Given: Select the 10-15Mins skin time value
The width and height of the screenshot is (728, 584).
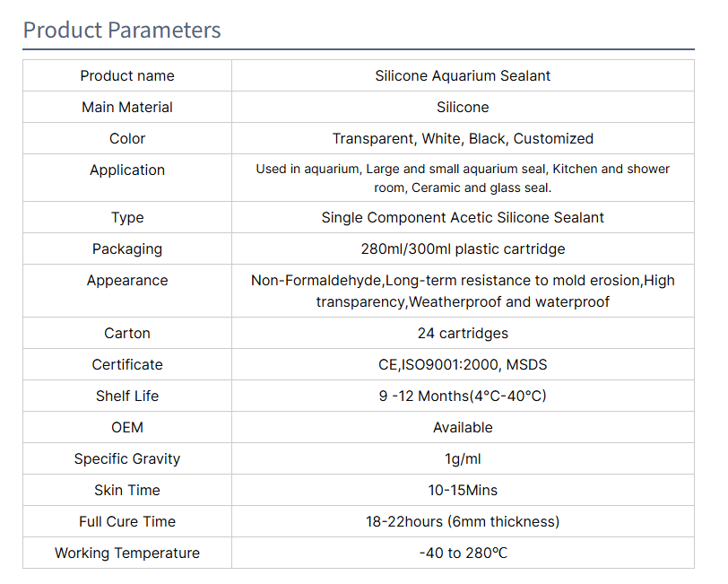Looking at the screenshot, I should 463,490.
